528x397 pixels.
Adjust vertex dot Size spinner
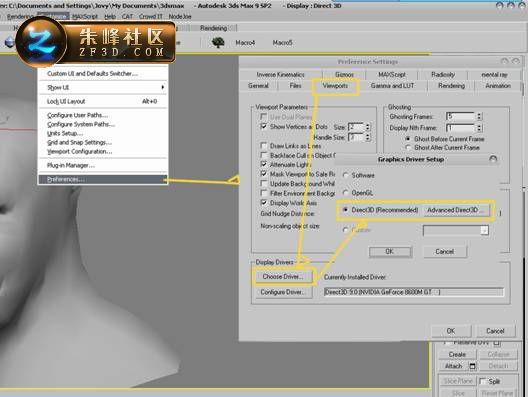[368, 127]
